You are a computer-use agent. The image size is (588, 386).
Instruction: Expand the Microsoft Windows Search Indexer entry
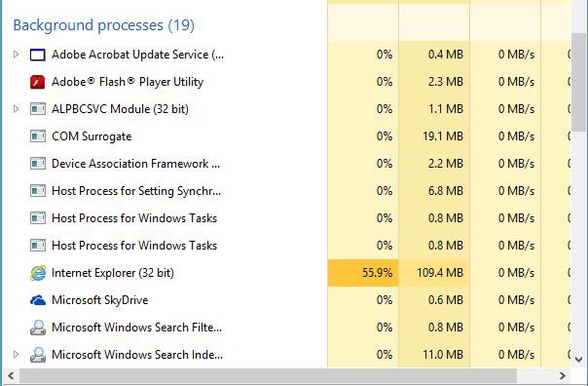click(16, 355)
